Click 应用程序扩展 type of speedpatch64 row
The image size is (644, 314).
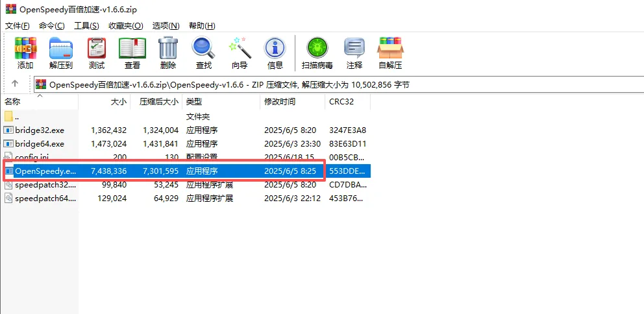pos(210,199)
